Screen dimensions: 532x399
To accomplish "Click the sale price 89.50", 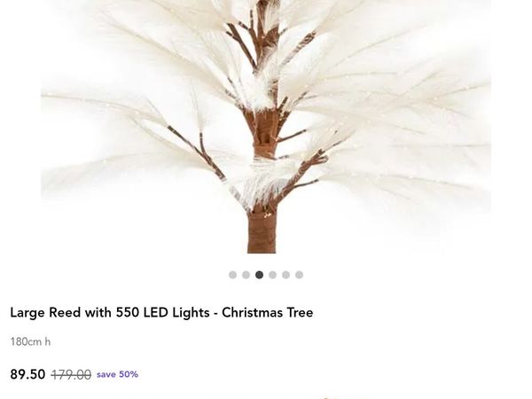I will (27, 374).
